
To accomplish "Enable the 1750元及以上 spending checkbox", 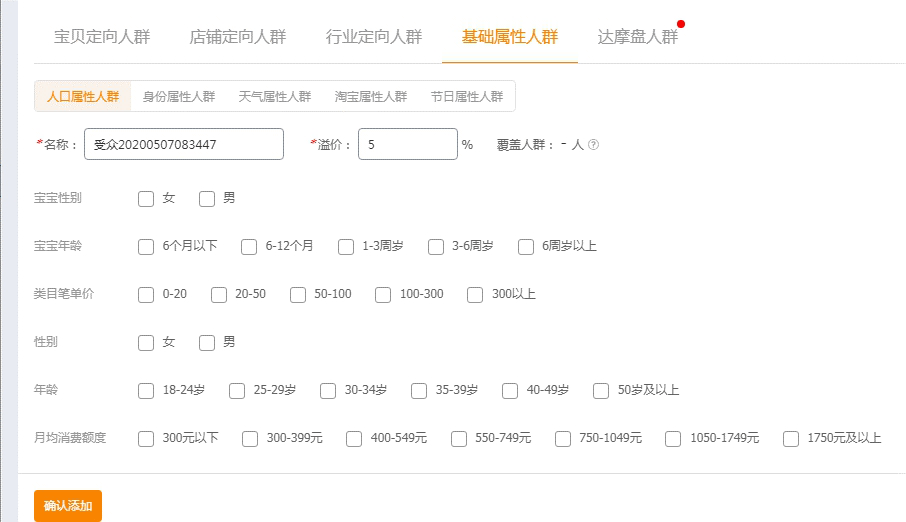I will click(791, 439).
